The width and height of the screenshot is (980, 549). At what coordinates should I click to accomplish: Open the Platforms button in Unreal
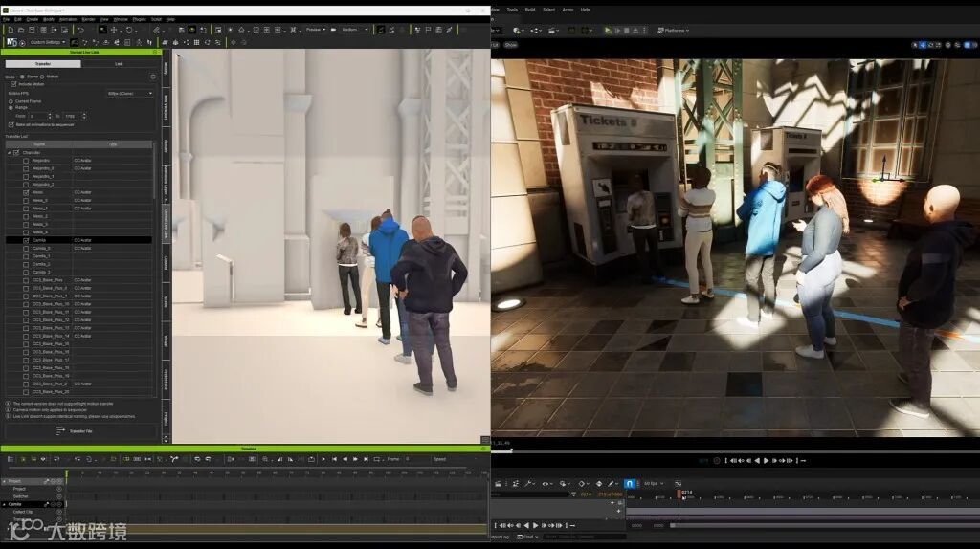click(x=673, y=31)
